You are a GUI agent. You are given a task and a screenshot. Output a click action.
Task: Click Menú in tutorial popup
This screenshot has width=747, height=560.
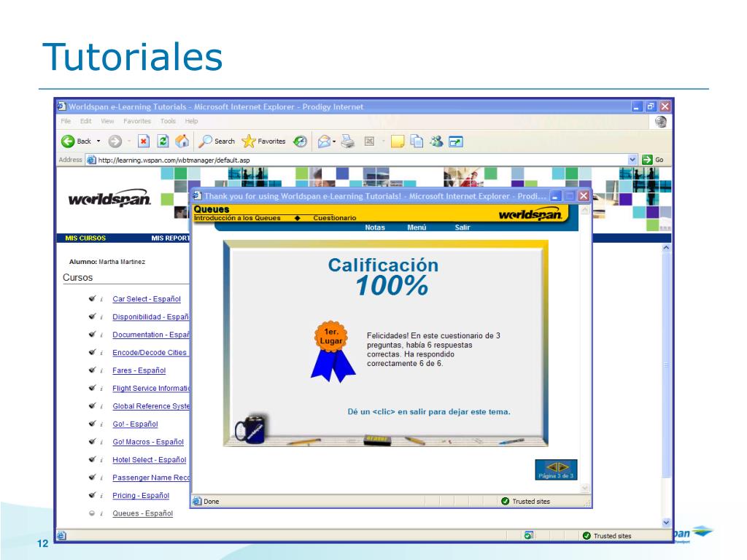[x=417, y=227]
